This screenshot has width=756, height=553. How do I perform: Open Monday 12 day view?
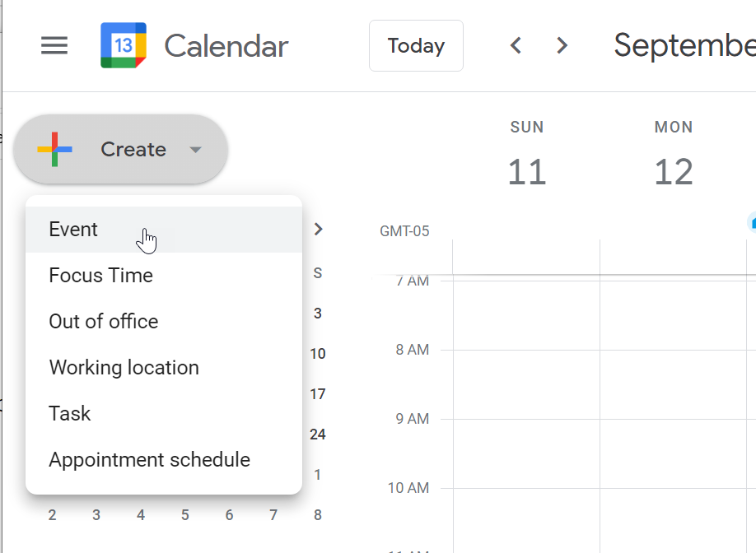[674, 172]
